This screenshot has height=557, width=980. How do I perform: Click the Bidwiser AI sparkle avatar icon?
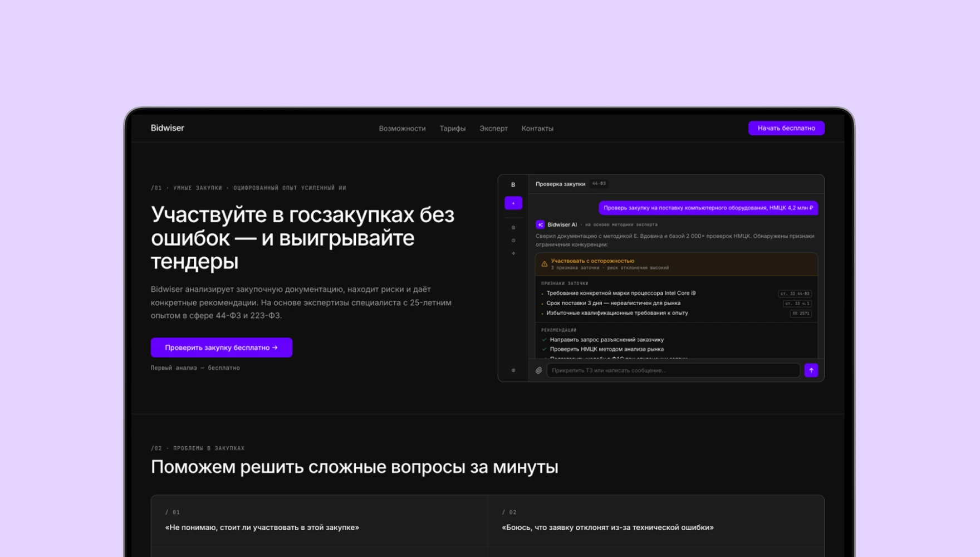pos(540,224)
